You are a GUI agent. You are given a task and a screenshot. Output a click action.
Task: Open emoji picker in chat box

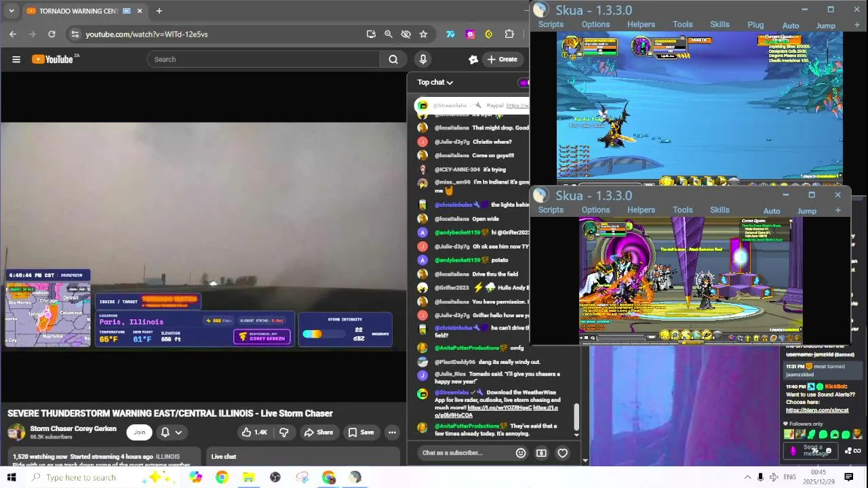tap(521, 453)
